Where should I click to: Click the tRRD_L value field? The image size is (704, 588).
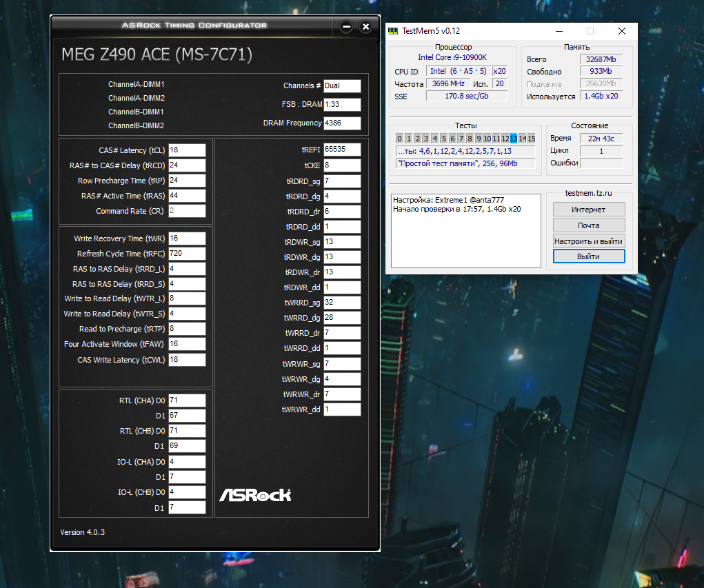click(x=188, y=269)
